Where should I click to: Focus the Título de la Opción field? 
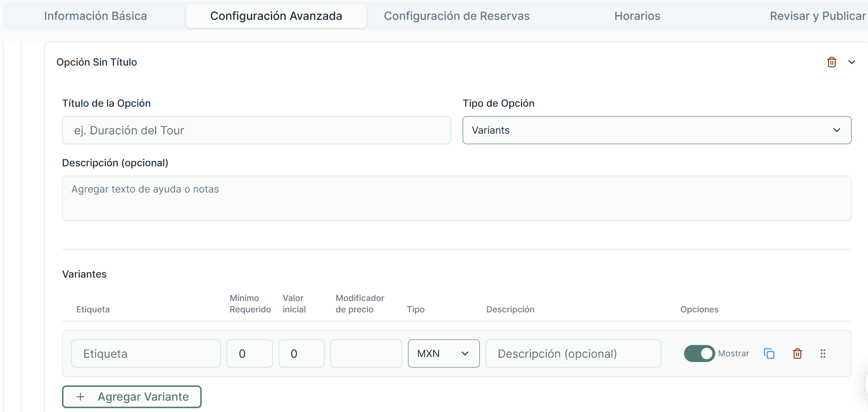256,130
